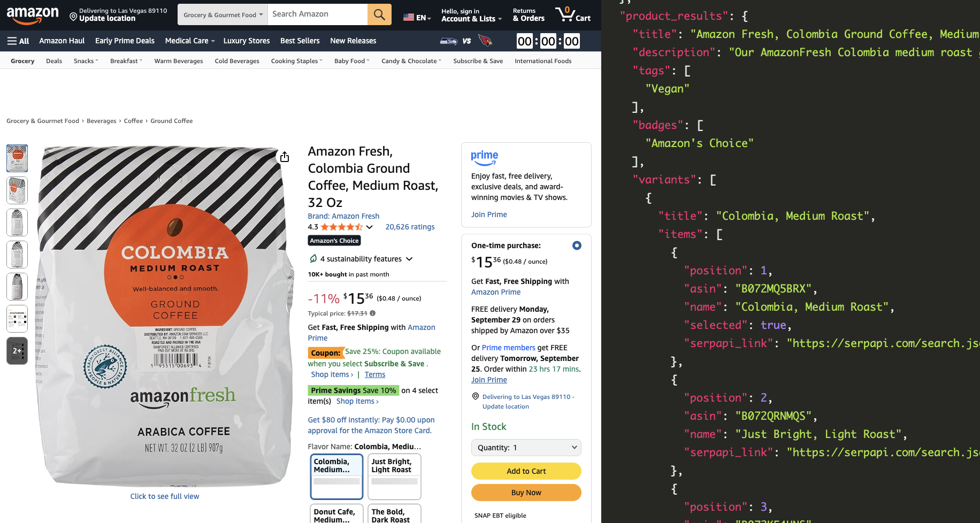Click the Arizona Cardinals team logo
Screen dimensions: 980x523
pyautogui.click(x=485, y=41)
